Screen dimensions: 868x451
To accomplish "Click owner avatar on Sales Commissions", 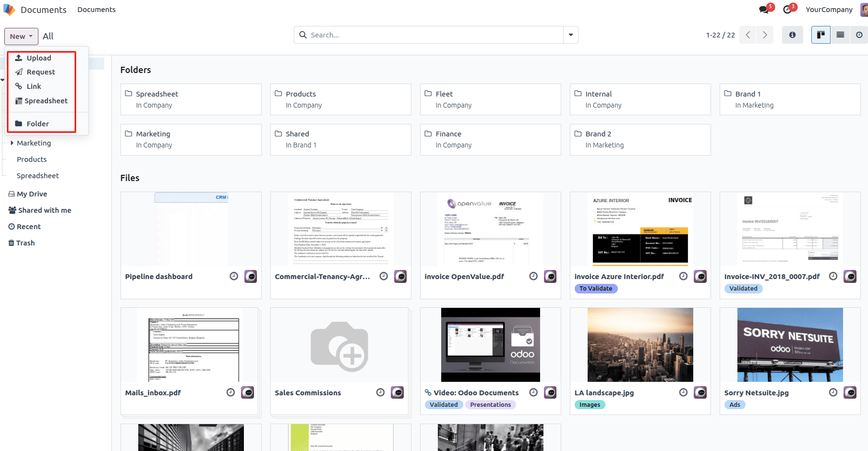I will [x=397, y=393].
